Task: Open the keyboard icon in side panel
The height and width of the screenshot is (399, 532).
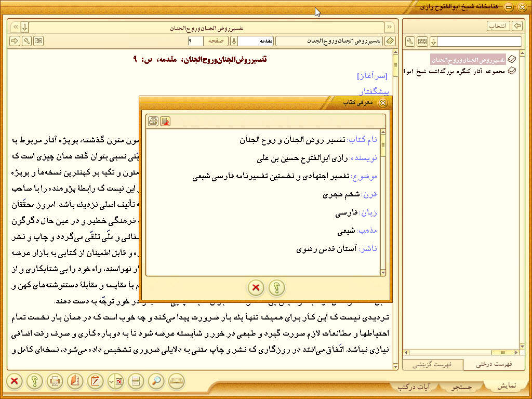Action: 422,42
